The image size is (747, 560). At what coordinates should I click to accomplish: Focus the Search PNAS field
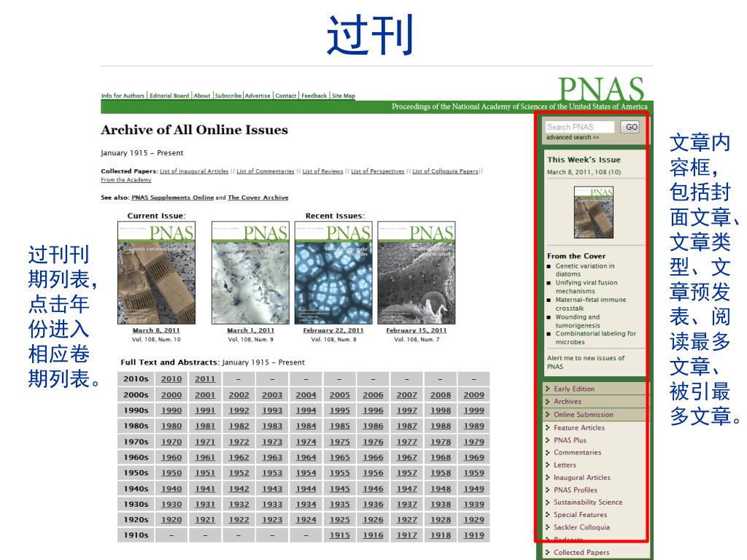tap(580, 127)
